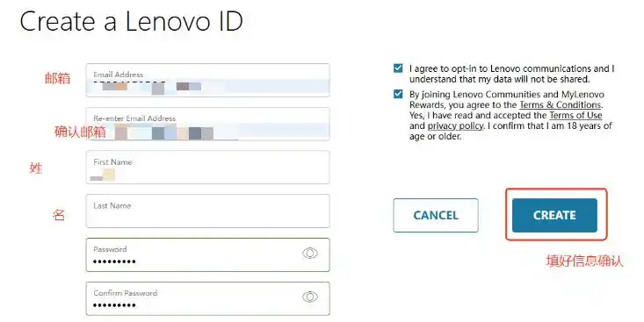The height and width of the screenshot is (322, 644).
Task: Click the Create a Lenovo ID heading
Action: (x=132, y=21)
